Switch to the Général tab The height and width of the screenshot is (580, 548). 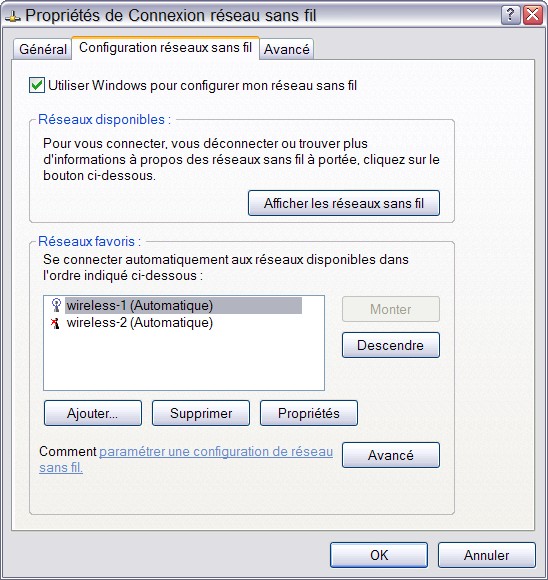[43, 49]
